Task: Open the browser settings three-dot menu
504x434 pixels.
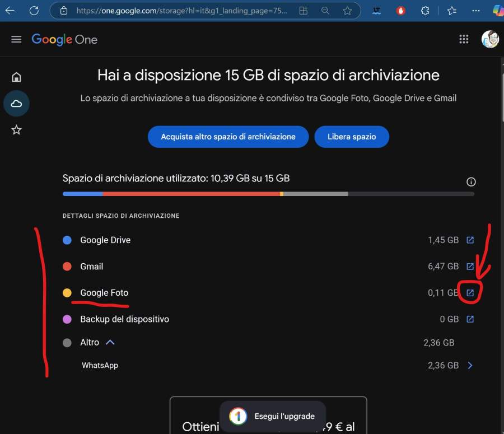Action: click(x=476, y=11)
